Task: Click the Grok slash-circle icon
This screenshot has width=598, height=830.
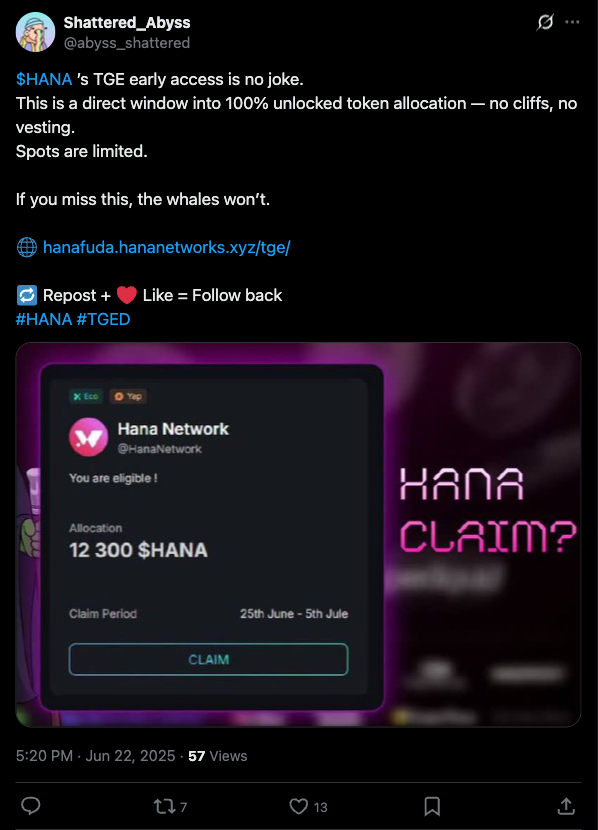Action: [x=545, y=22]
